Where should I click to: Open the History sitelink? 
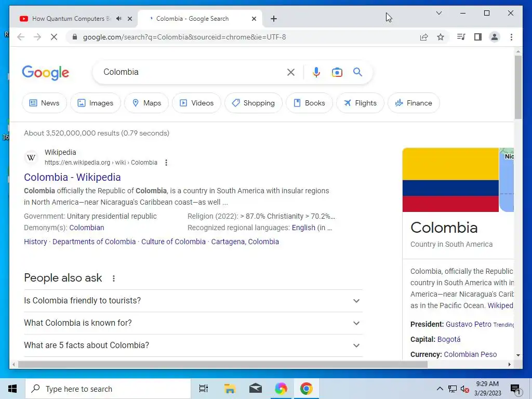coord(35,242)
